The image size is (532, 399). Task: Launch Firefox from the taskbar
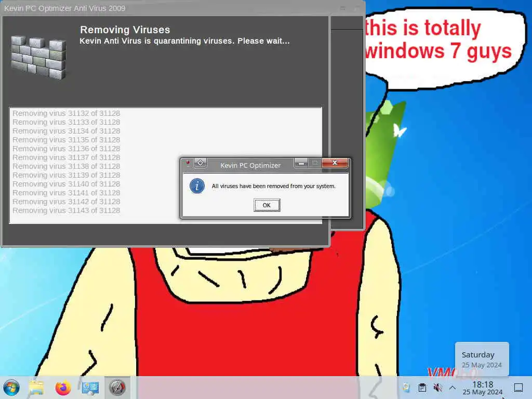click(63, 388)
